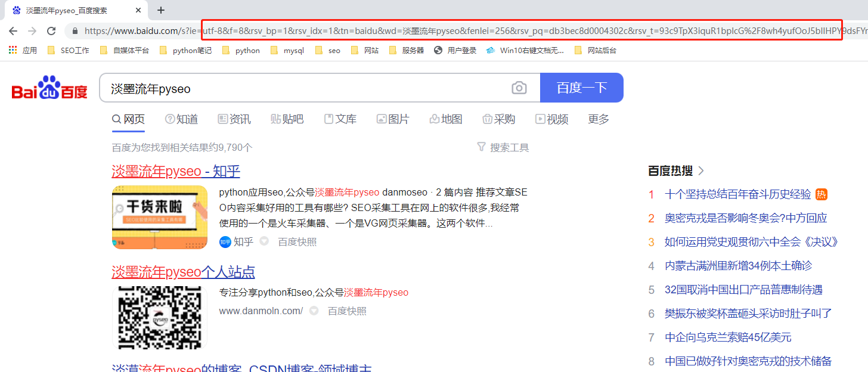Close the 淡墨流年pyseo_百度搜索 tab
This screenshot has width=868, height=372.
tap(139, 10)
